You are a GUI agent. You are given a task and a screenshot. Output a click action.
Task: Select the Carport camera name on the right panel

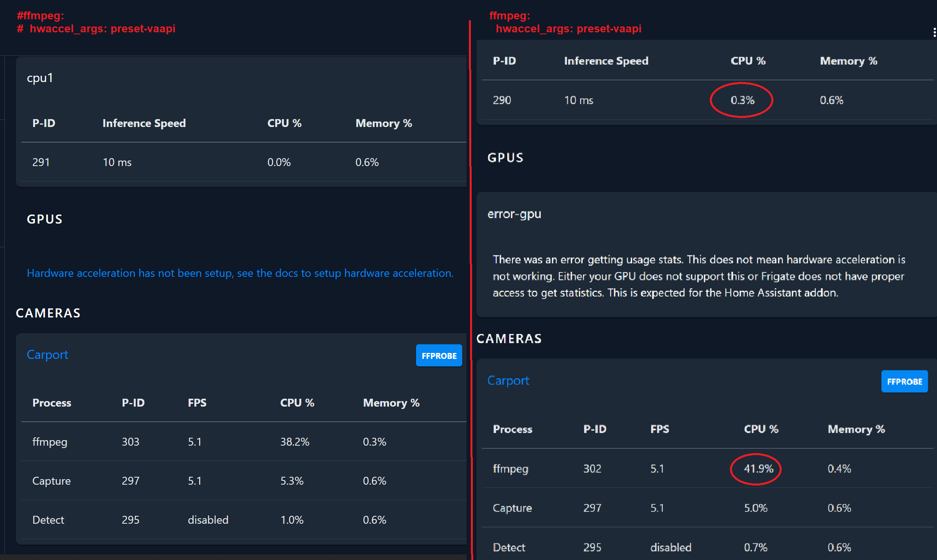point(508,380)
